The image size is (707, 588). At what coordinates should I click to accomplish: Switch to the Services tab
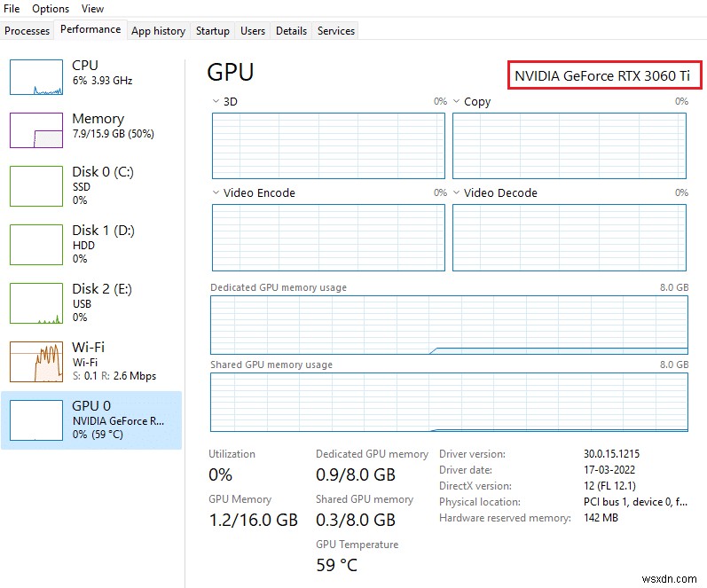click(x=336, y=31)
